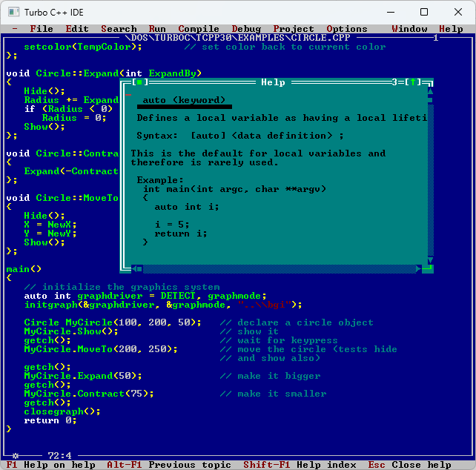Expand the Debug menu
This screenshot has height=470, width=476.
246,29
